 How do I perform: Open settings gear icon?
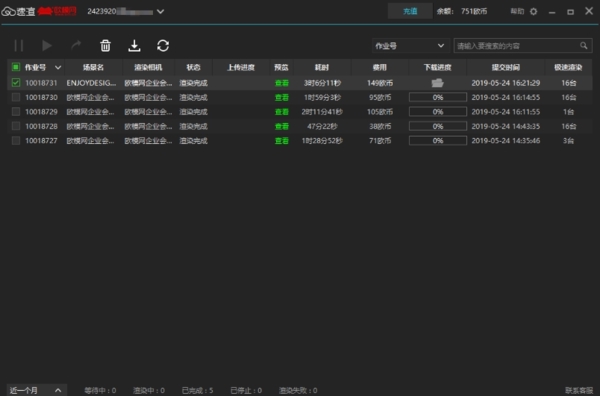coord(533,11)
